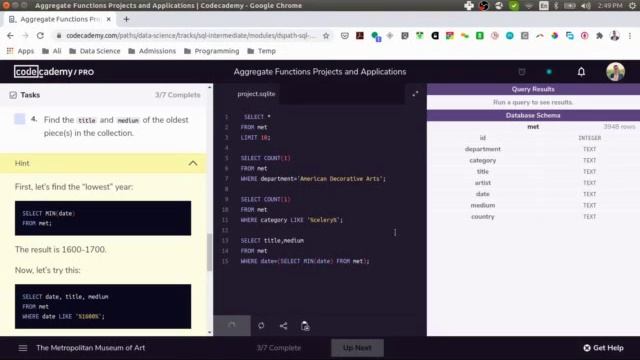Open the system volume icon
Viewport: 640px width, 360px height.
point(585,6)
